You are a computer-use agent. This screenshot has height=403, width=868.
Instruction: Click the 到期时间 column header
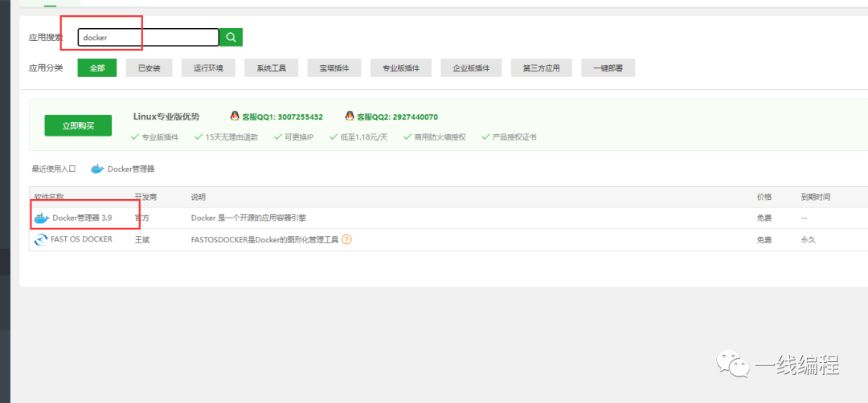[x=816, y=197]
